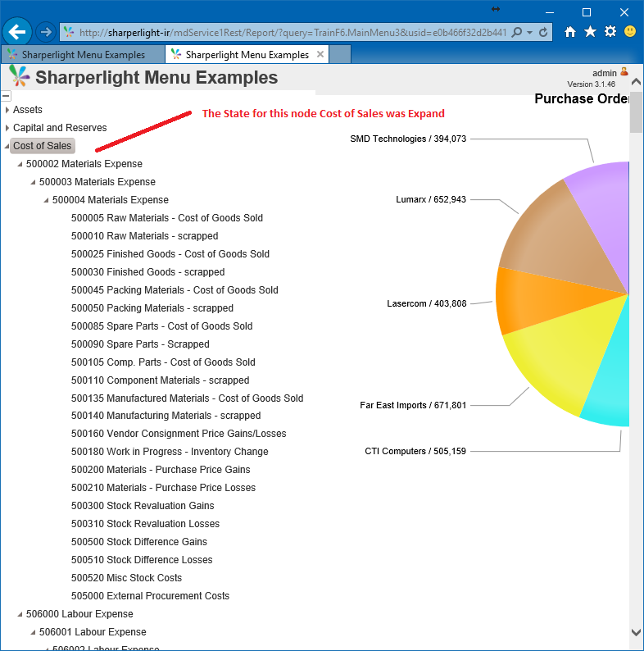Click the admin user icon
644x651 pixels.
(624, 72)
